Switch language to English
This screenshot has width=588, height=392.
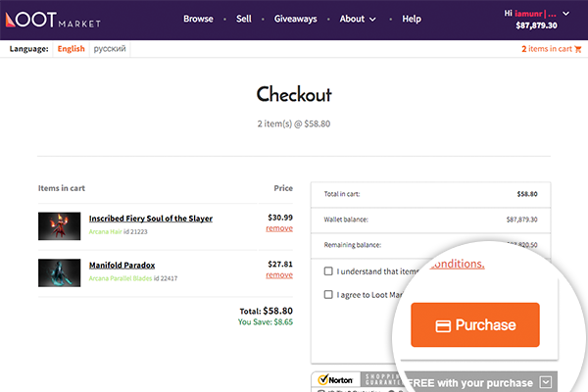(x=71, y=49)
